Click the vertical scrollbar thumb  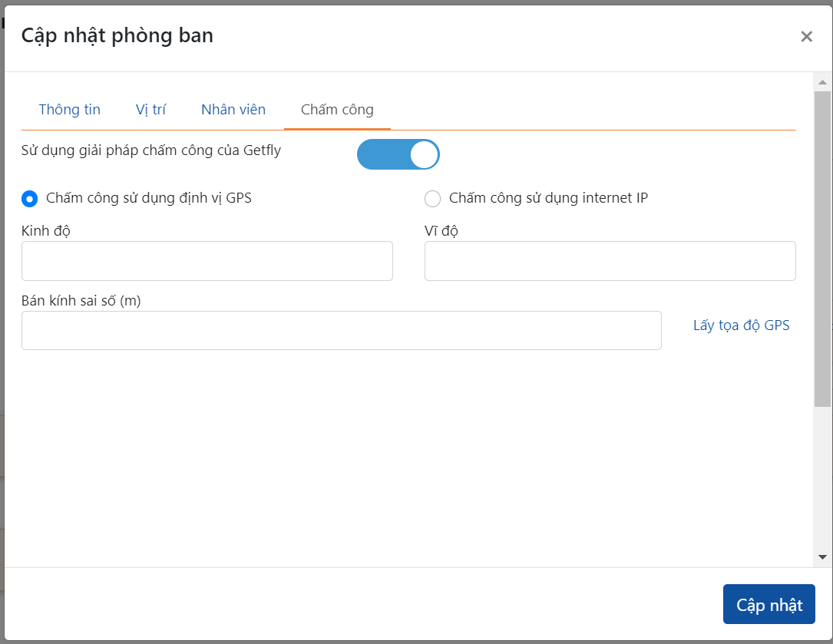coord(822,246)
